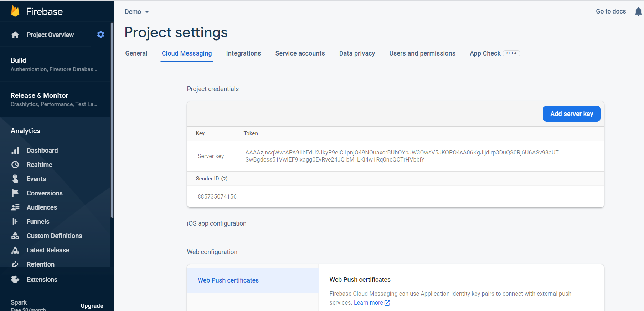Image resolution: width=644 pixels, height=311 pixels.
Task: Click the Token column header
Action: [251, 133]
